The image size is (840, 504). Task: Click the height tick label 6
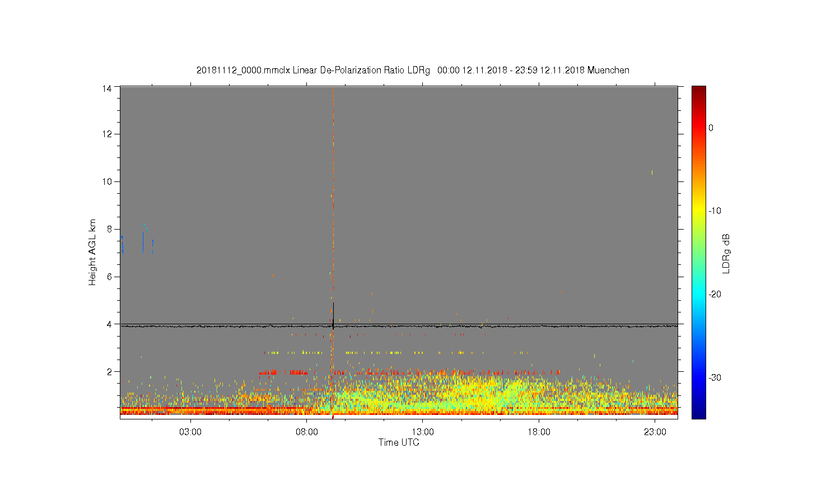point(109,277)
